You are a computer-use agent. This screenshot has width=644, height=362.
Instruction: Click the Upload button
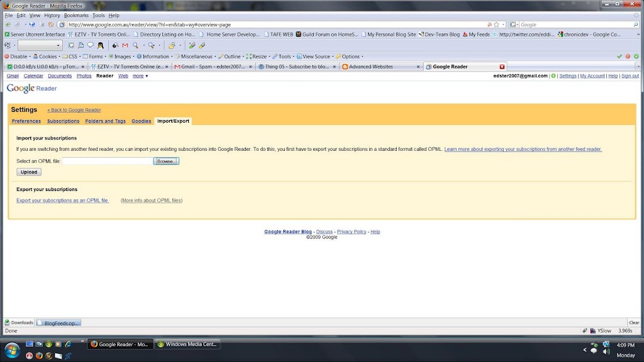pos(29,172)
